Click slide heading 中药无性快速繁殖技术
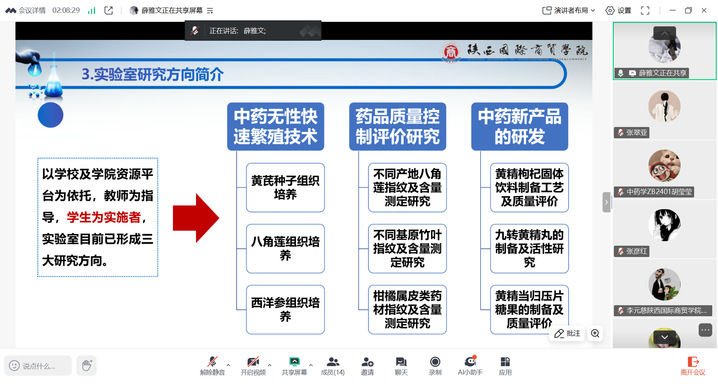The width and height of the screenshot is (718, 384). point(275,126)
